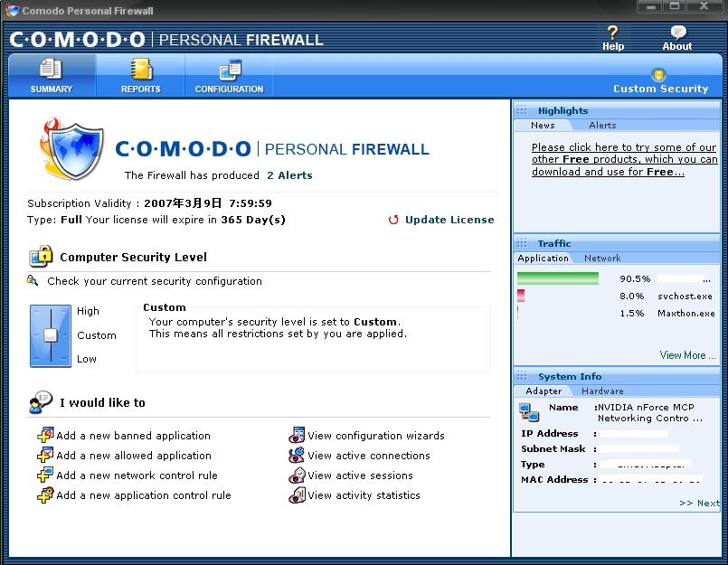Screen dimensions: 728x565
Task: Set security level to High
Action: pyautogui.click(x=88, y=311)
